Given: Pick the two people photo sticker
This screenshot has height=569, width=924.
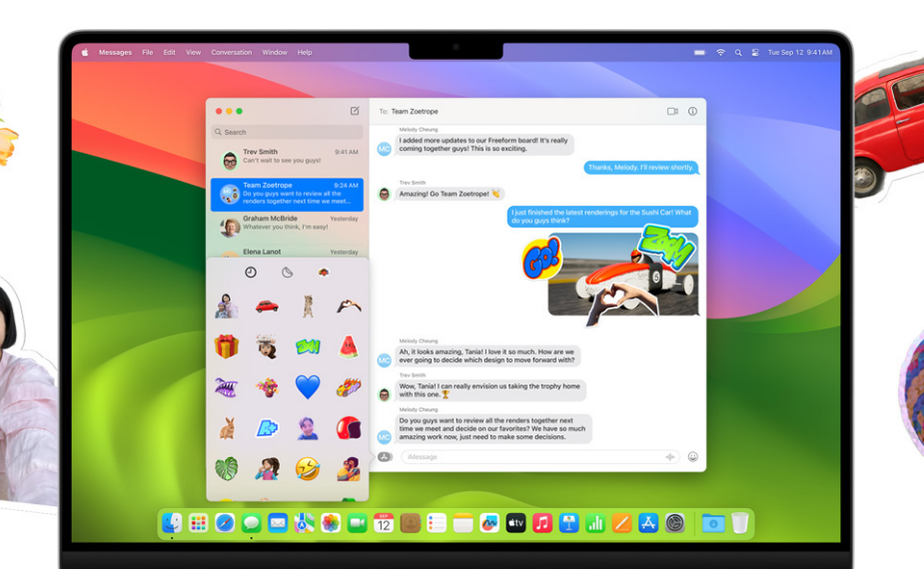Looking at the screenshot, I should [x=227, y=306].
